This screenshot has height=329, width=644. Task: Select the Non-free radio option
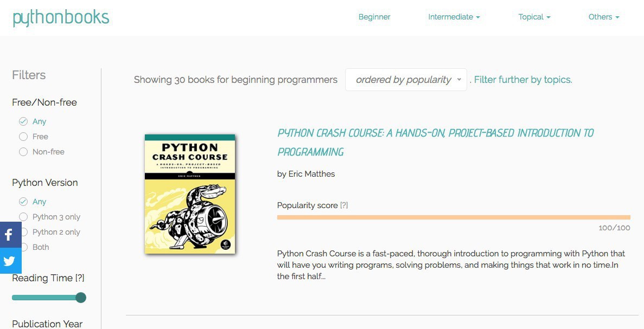click(23, 152)
